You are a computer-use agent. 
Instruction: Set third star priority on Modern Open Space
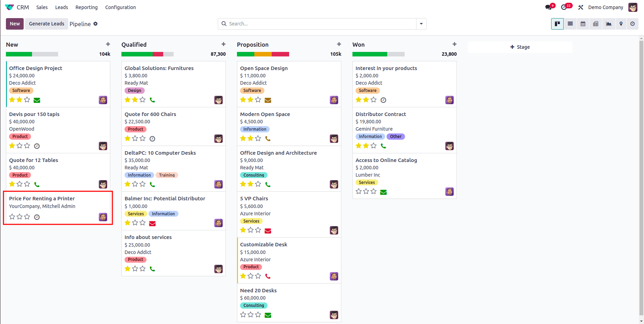click(258, 138)
